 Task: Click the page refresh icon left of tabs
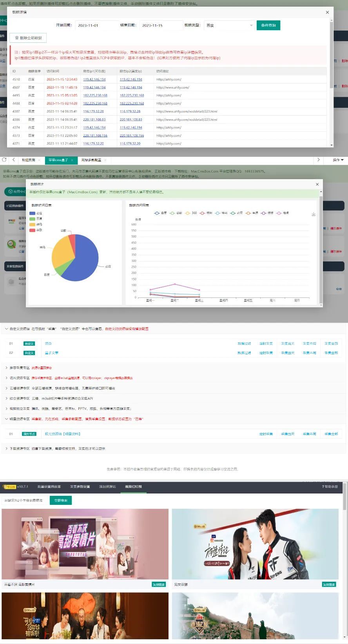click(4, 160)
